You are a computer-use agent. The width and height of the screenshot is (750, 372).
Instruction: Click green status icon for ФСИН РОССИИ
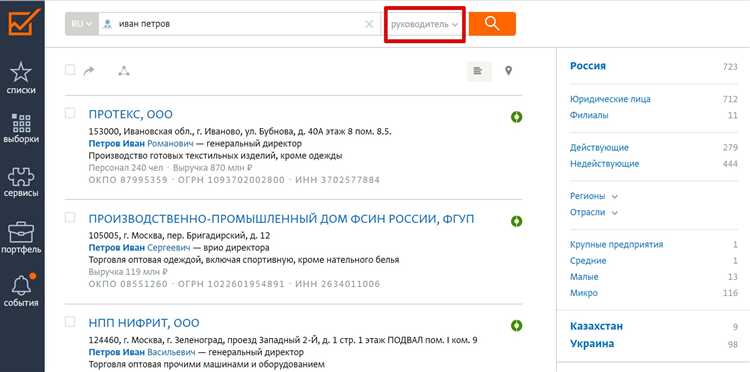coord(516,221)
